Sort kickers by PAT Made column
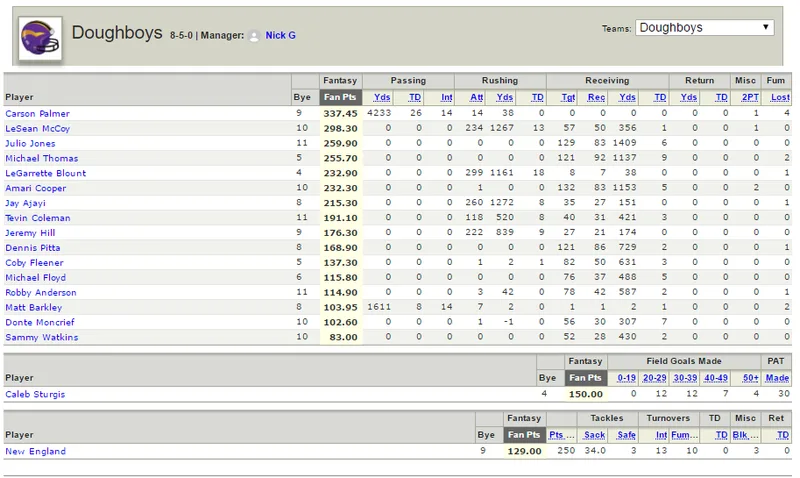This screenshot has height=478, width=800. [777, 378]
